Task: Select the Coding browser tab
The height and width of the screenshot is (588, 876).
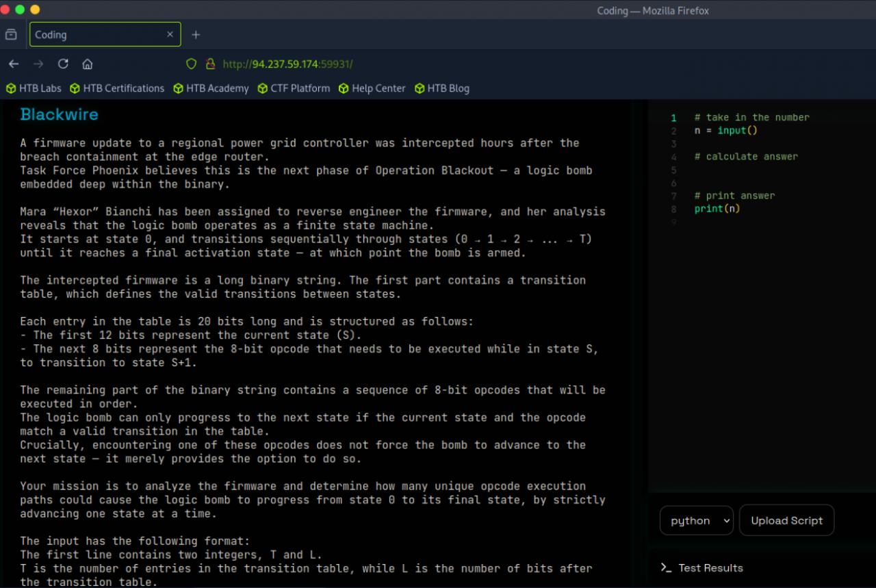Action: tap(105, 34)
